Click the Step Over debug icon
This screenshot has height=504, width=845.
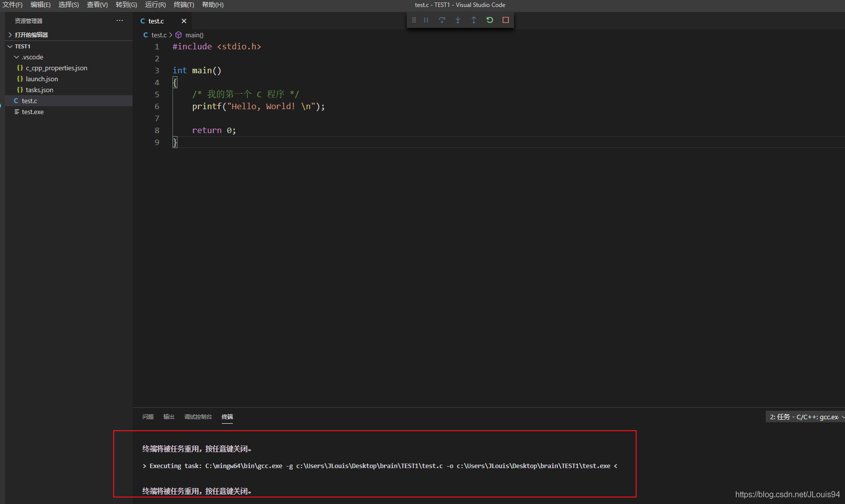point(442,20)
